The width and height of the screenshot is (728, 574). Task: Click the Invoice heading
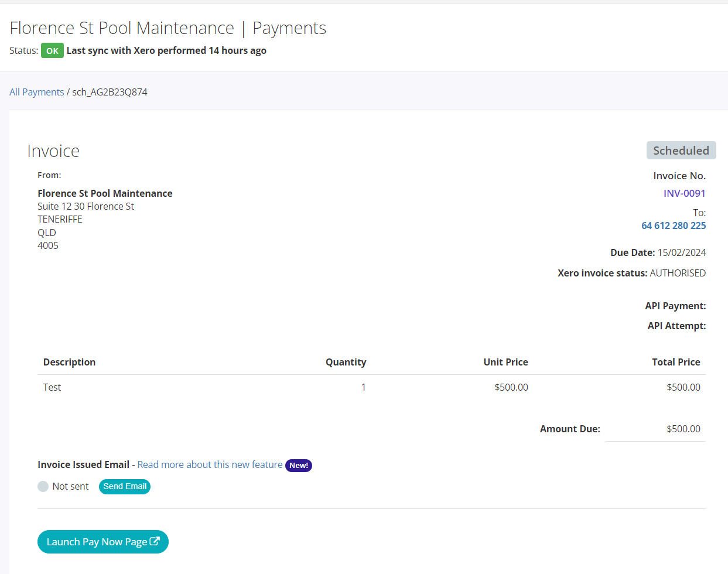coord(53,151)
